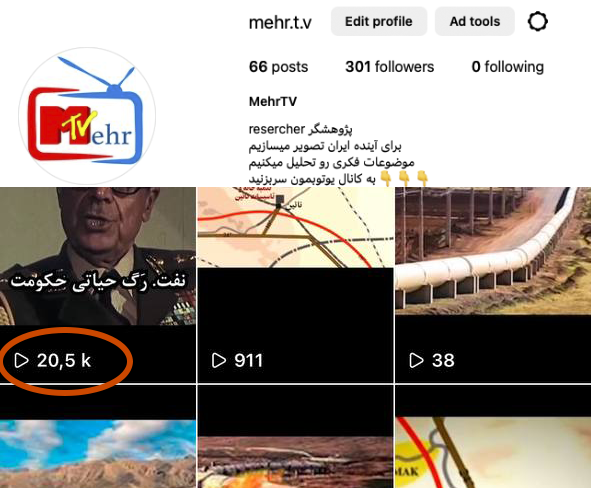This screenshot has height=488, width=591.
Task: Open the white pipeline reel thumbnail
Action: click(493, 285)
